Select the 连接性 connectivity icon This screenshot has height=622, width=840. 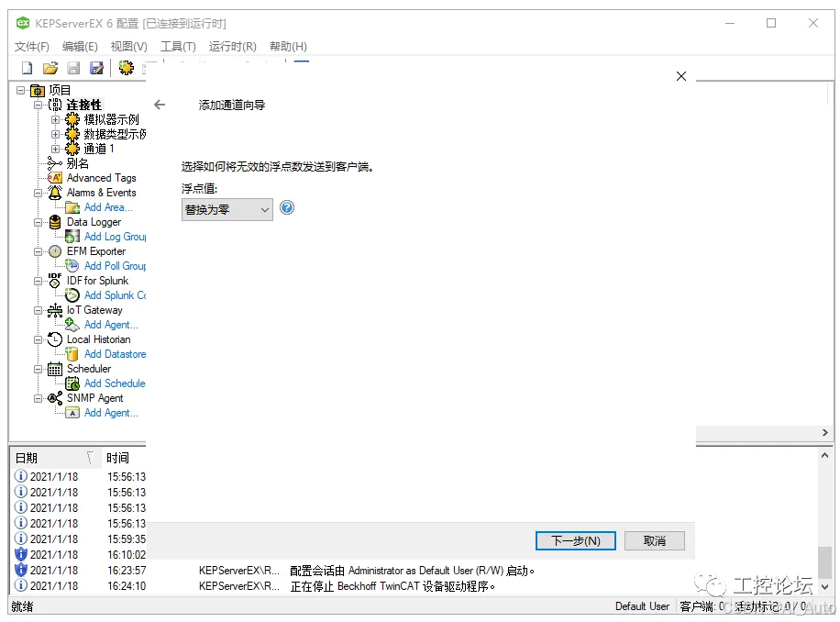(x=55, y=105)
